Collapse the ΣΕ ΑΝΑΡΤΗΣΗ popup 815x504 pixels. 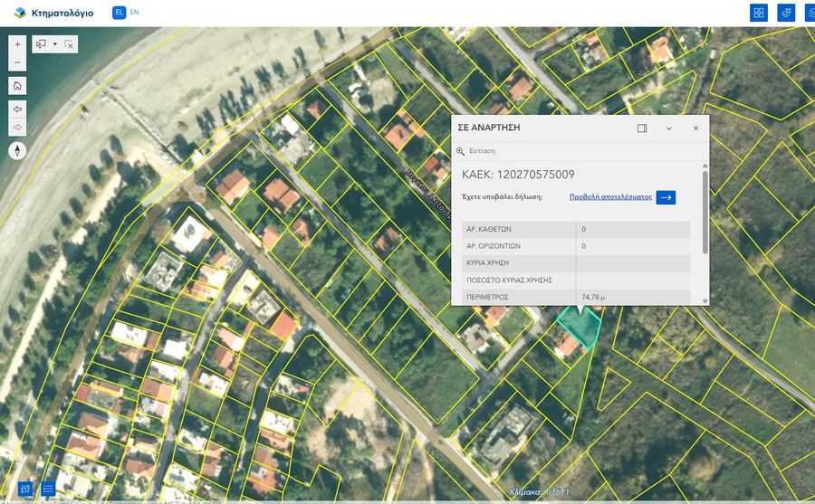click(669, 128)
